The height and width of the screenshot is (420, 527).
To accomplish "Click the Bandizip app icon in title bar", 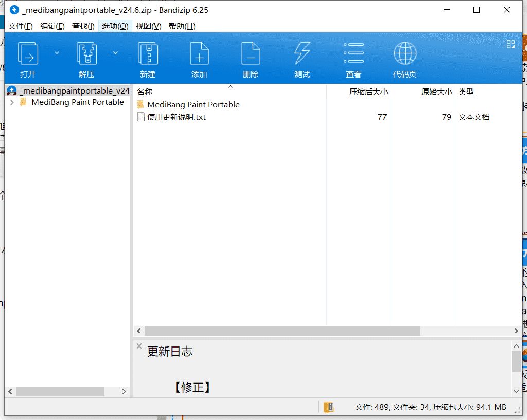I will coord(14,10).
